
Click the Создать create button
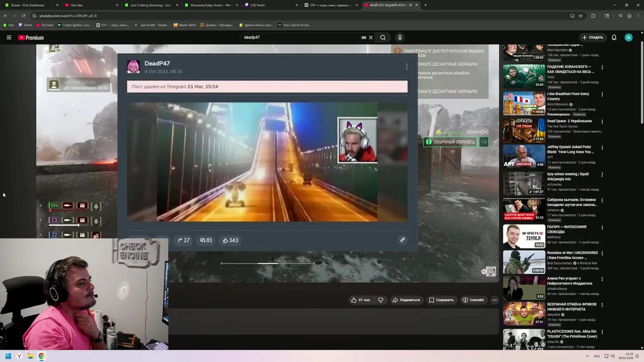pyautogui.click(x=592, y=37)
